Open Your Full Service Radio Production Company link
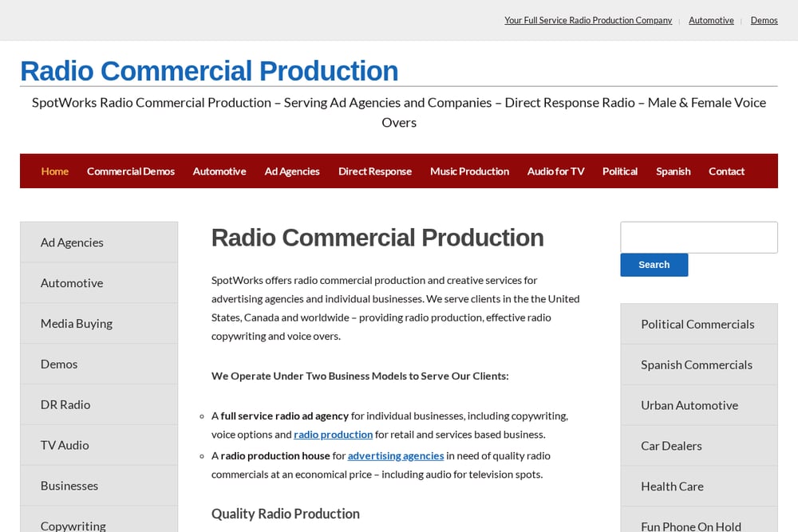798x532 pixels. pyautogui.click(x=588, y=21)
